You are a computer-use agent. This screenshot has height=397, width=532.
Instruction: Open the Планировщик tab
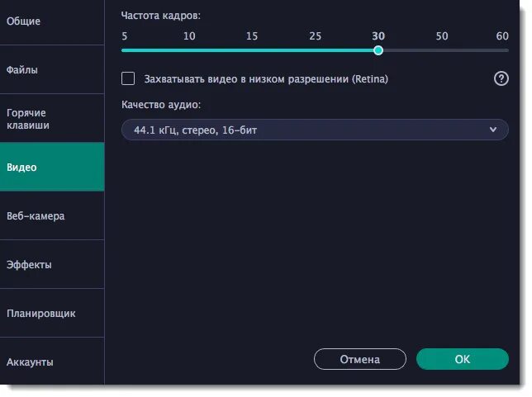pos(52,313)
